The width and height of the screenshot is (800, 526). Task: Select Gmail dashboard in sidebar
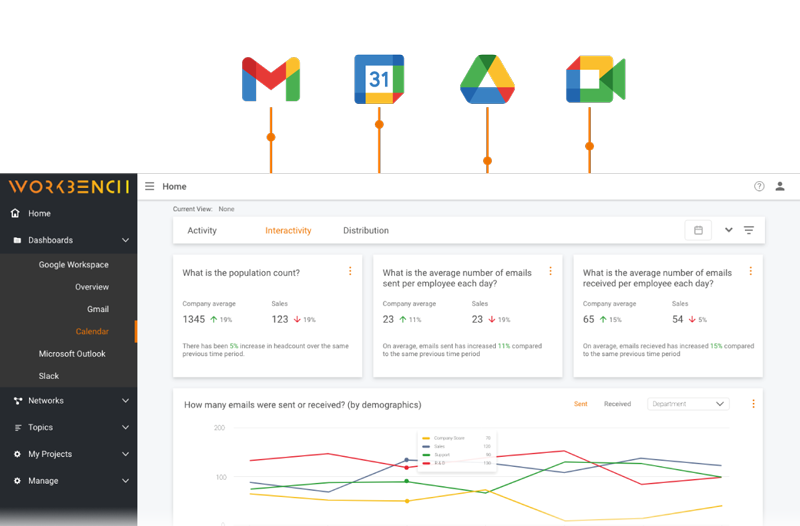(x=97, y=309)
